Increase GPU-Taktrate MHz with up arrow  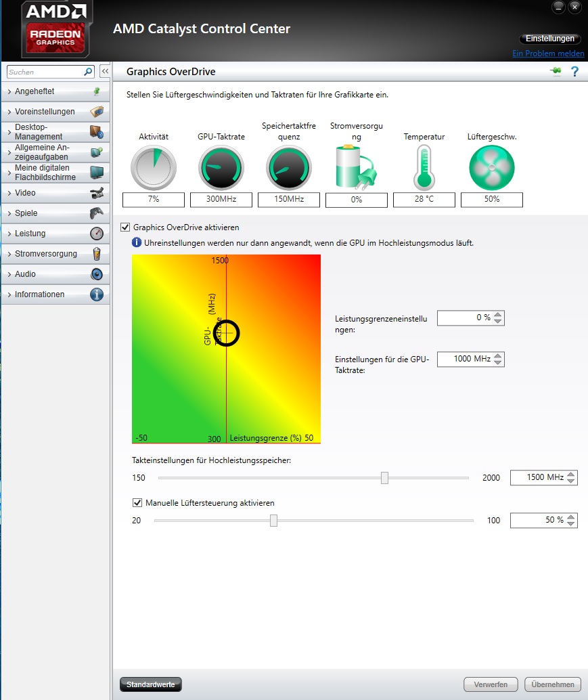click(498, 355)
